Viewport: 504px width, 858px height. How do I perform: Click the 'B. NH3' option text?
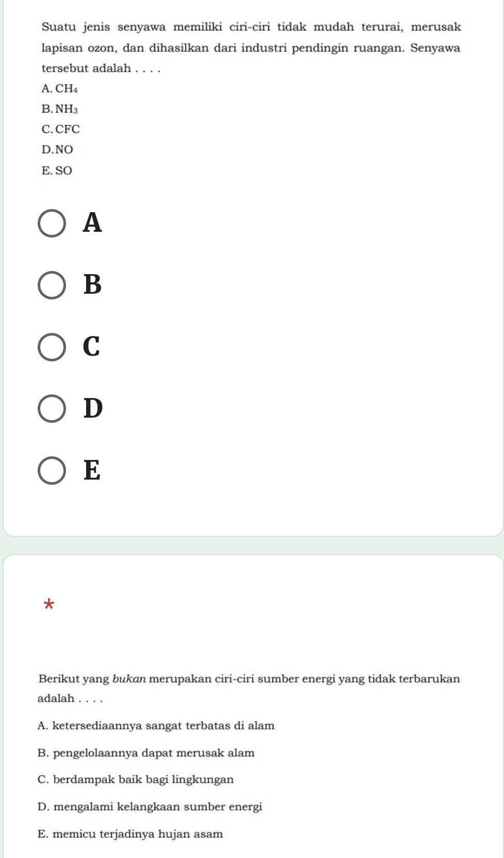click(59, 109)
